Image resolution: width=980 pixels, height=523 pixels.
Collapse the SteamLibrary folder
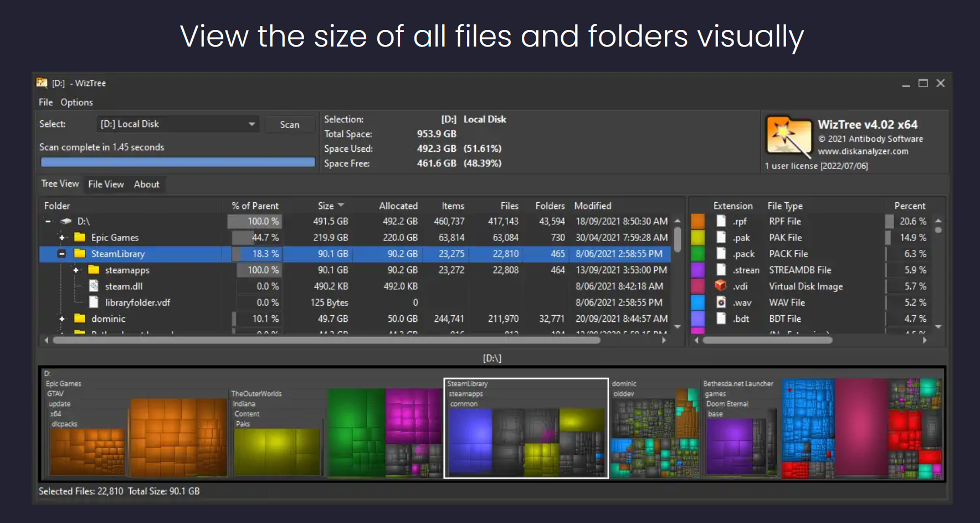[x=62, y=254]
